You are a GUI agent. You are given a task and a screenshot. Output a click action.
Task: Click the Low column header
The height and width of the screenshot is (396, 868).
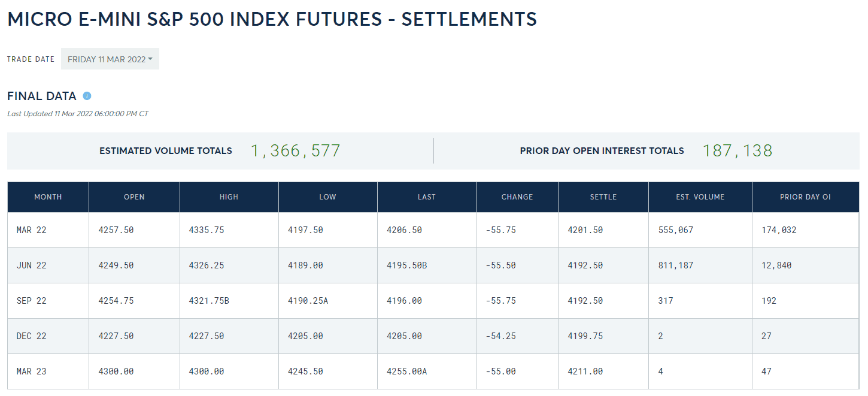click(x=327, y=197)
